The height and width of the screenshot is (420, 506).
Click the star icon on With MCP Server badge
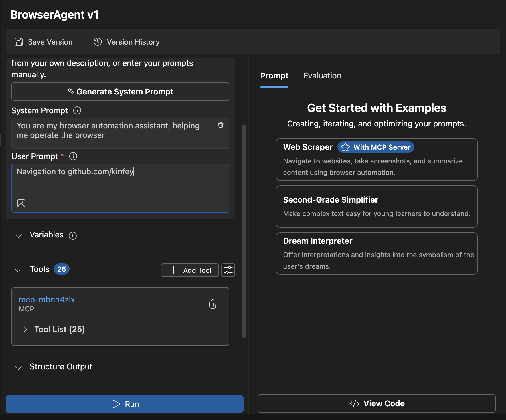(345, 147)
